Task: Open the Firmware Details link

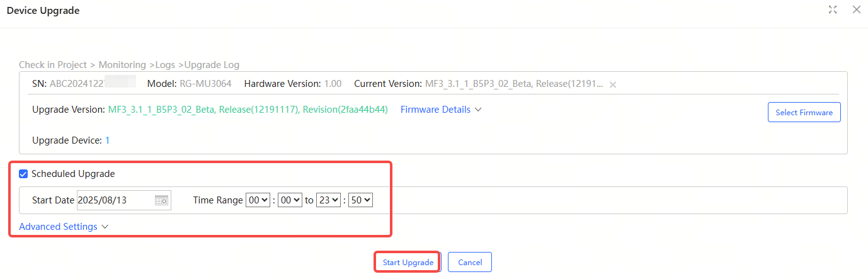Action: coord(435,110)
